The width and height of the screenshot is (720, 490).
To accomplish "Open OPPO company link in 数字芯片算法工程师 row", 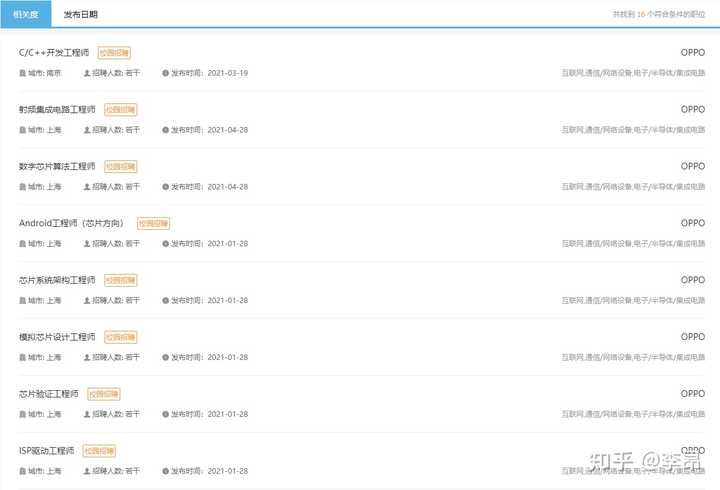I will tap(693, 166).
